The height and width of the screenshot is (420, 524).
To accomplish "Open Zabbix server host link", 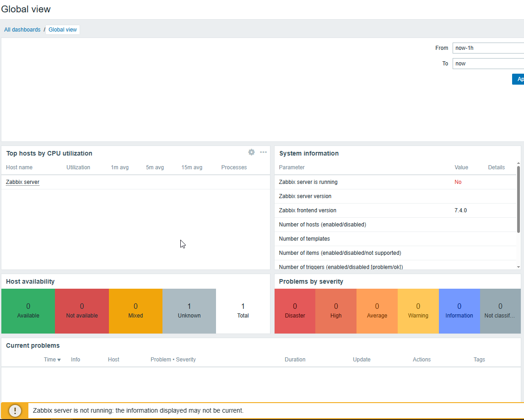I will click(x=23, y=182).
